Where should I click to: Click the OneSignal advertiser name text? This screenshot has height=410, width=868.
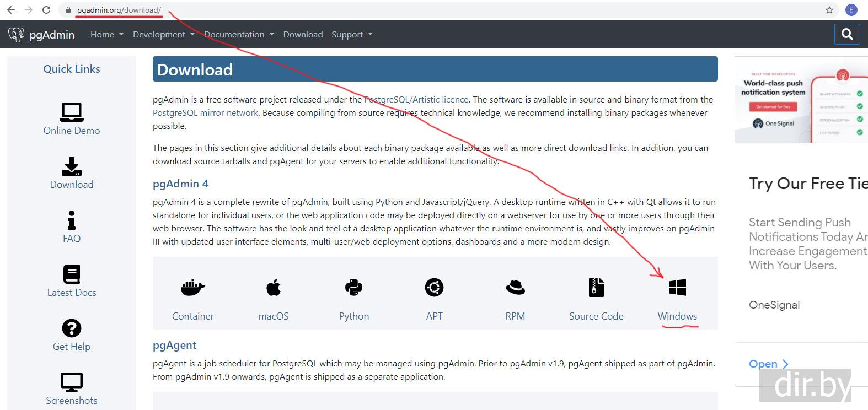[774, 305]
